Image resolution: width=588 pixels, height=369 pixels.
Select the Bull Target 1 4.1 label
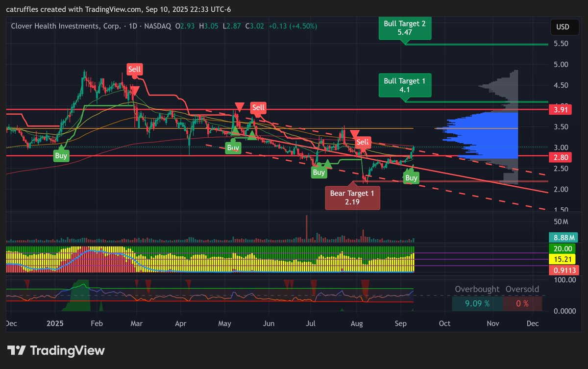(405, 85)
